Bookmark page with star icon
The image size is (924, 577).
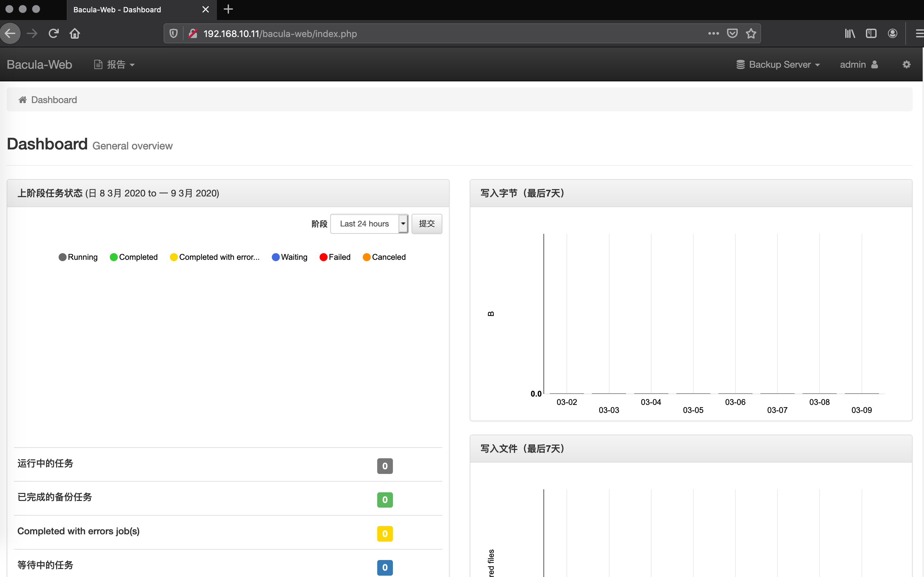point(751,34)
